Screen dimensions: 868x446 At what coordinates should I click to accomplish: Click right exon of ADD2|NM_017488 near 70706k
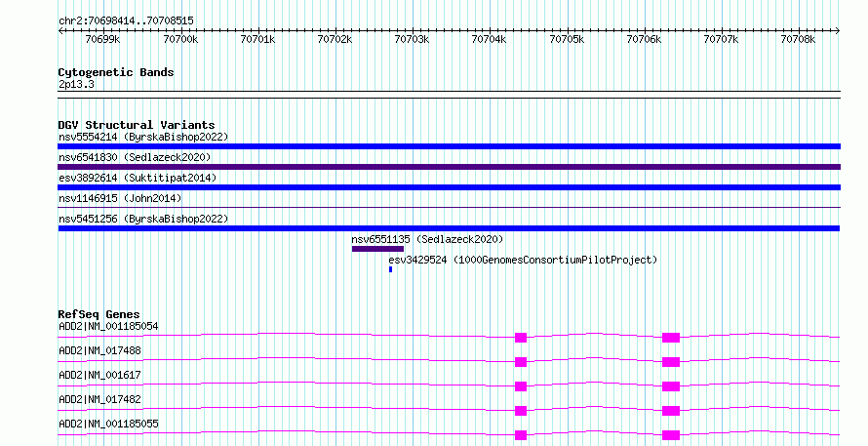[x=670, y=362]
